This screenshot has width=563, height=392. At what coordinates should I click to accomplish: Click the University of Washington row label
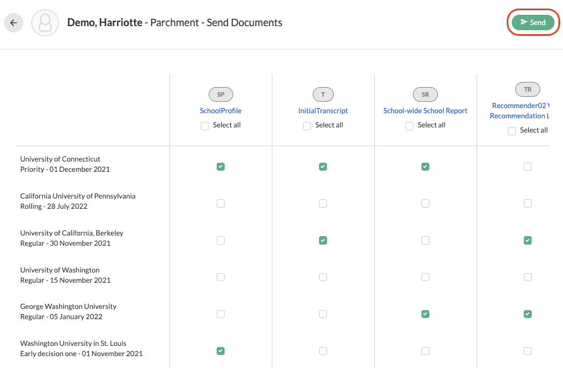pos(60,270)
